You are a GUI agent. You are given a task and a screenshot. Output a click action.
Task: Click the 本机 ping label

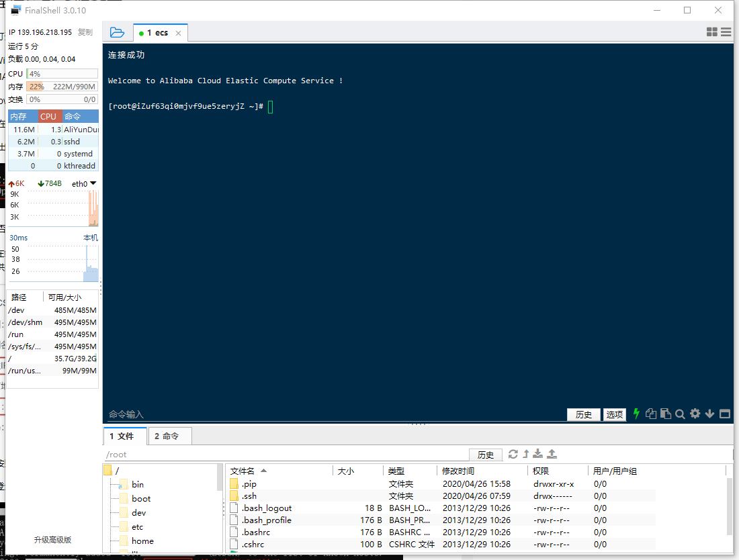pos(91,238)
